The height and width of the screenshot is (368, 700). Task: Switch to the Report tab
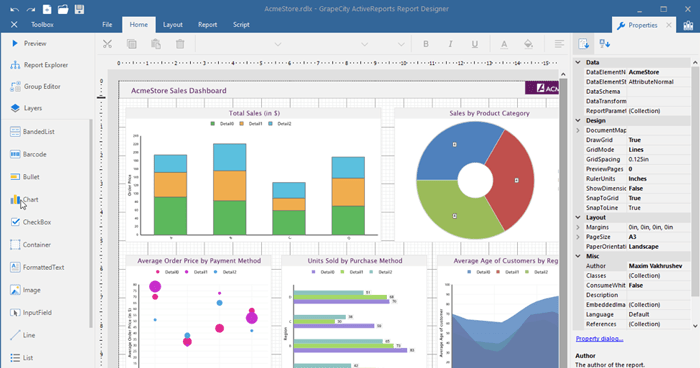208,25
